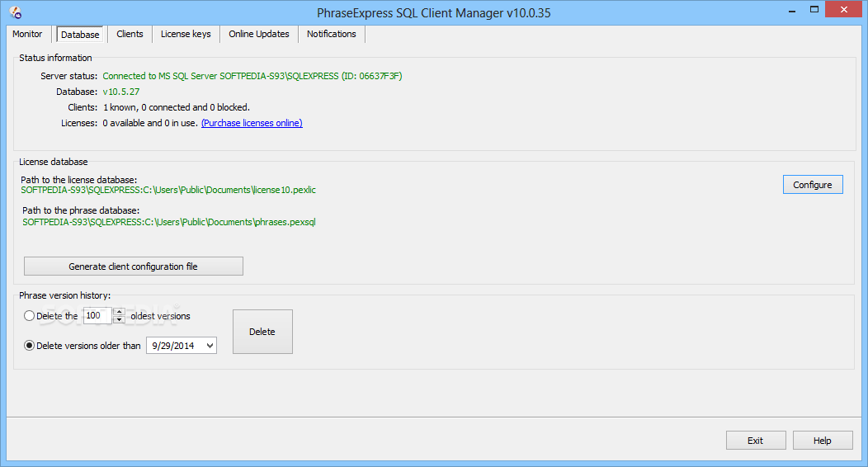
Task: Go to the License keys tab
Action: pyautogui.click(x=186, y=34)
